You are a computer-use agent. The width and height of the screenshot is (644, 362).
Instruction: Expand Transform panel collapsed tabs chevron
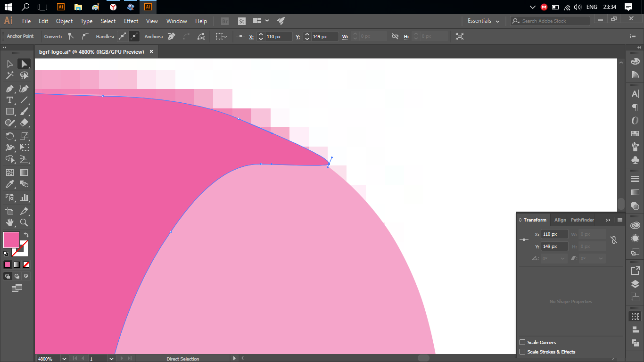tap(608, 220)
